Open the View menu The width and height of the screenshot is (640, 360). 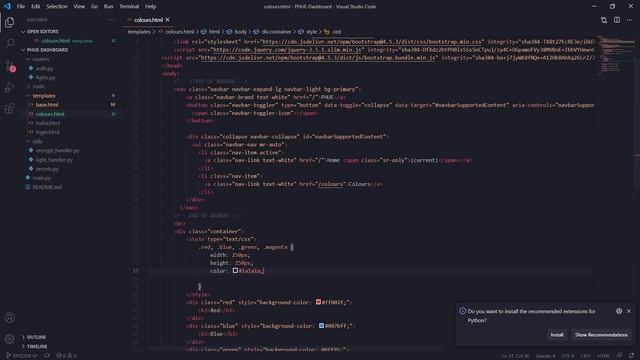(x=79, y=7)
